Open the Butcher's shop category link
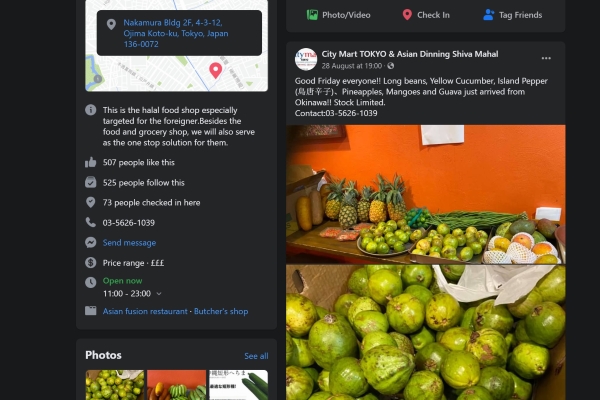Screen dimensions: 600x400 (221, 311)
